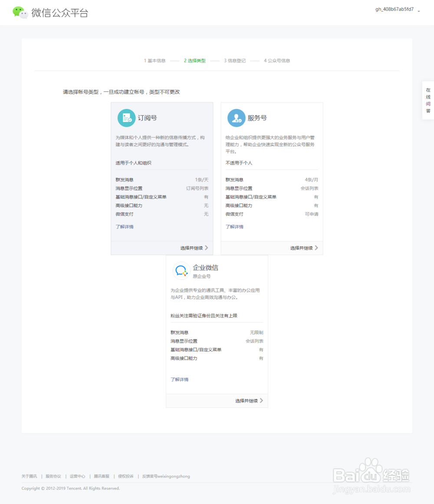This screenshot has height=504, width=434.
Task: Open the 关于腾讯 footer link
Action: point(29,476)
